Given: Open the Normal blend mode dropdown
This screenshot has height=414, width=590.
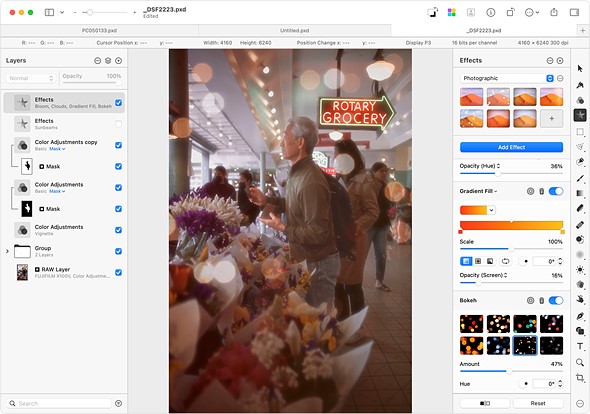Looking at the screenshot, I should click(x=31, y=78).
